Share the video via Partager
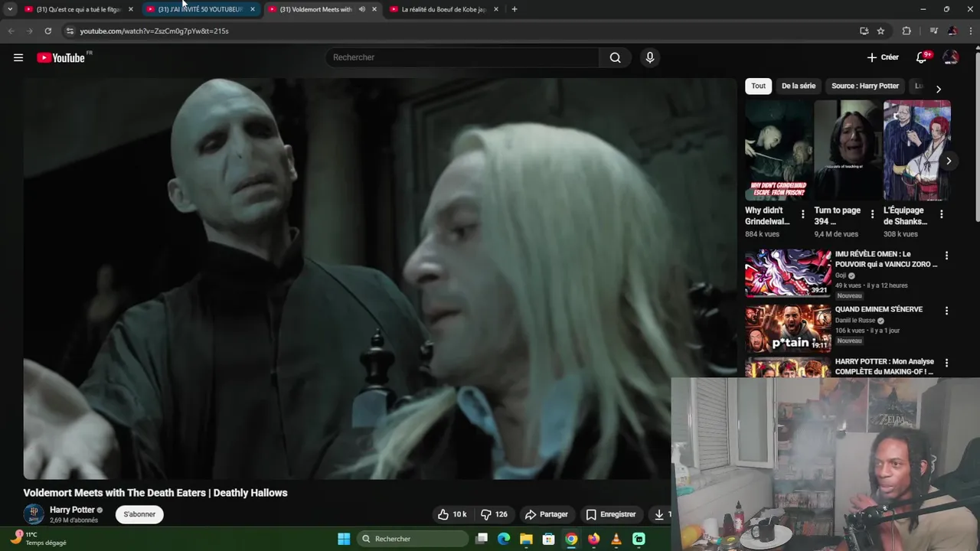This screenshot has height=551, width=980. coord(546,514)
